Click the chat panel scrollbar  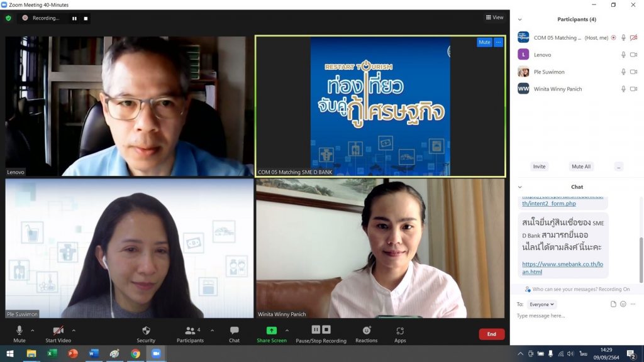coord(641,258)
